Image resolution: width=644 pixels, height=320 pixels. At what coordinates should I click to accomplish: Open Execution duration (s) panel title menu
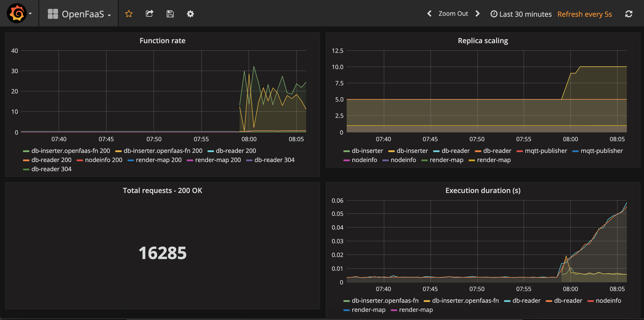483,190
